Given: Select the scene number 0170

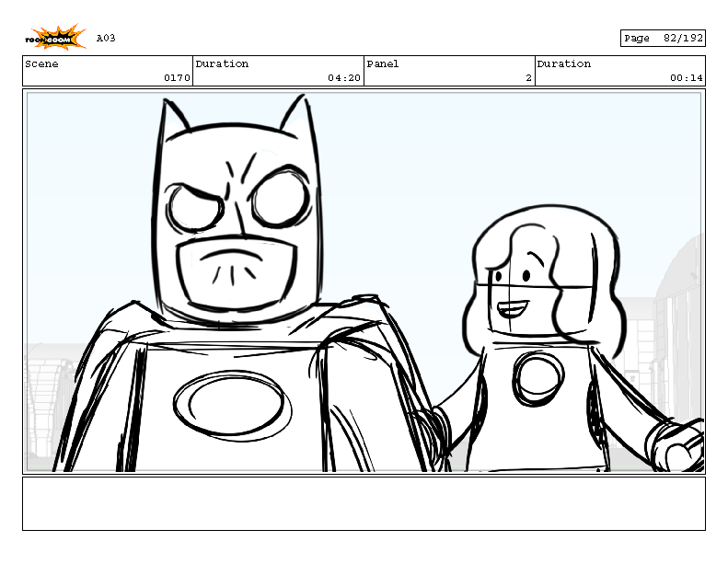Looking at the screenshot, I should tap(177, 78).
